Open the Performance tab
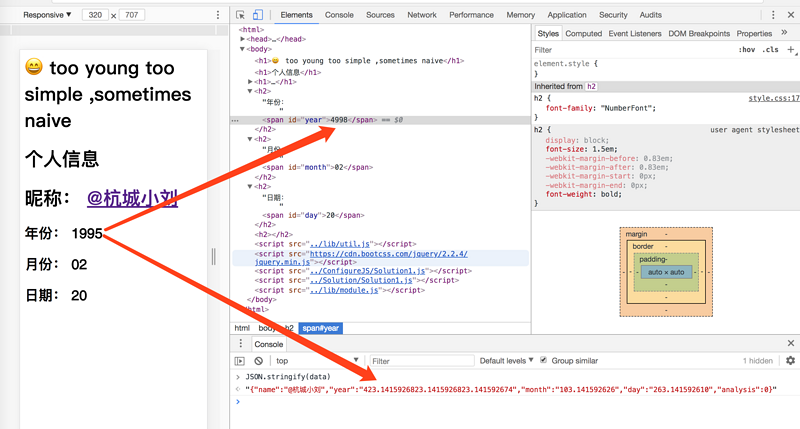 click(x=471, y=15)
